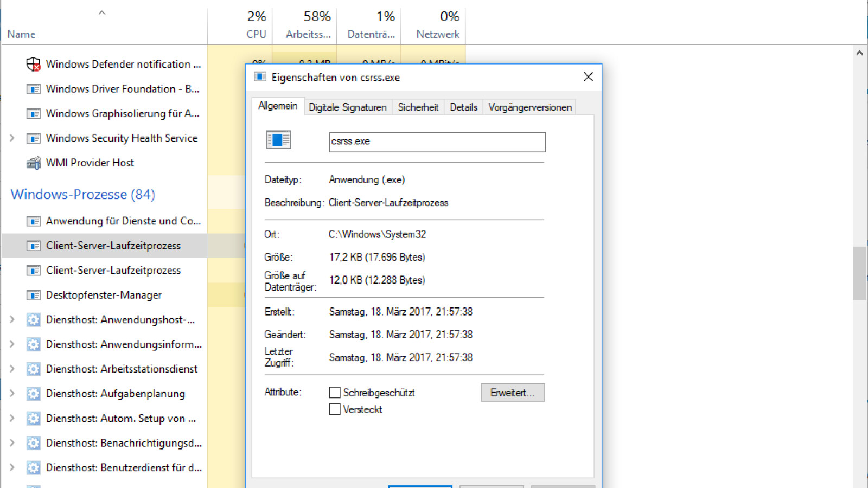Screen dimensions: 868x488
Task: Expand Diensthost: Benachrichtigungsdienst entry
Action: pyautogui.click(x=12, y=443)
